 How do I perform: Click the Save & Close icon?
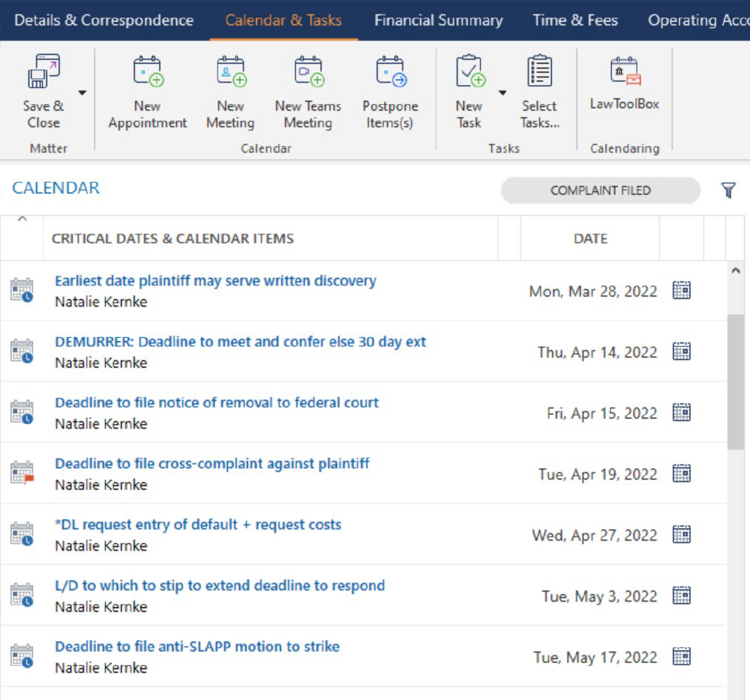[43, 73]
